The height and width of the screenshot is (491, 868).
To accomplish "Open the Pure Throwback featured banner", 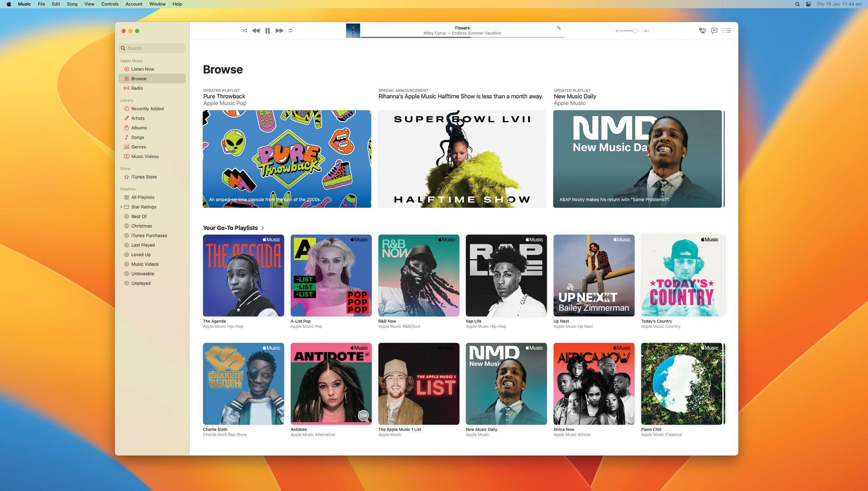I will tap(287, 159).
